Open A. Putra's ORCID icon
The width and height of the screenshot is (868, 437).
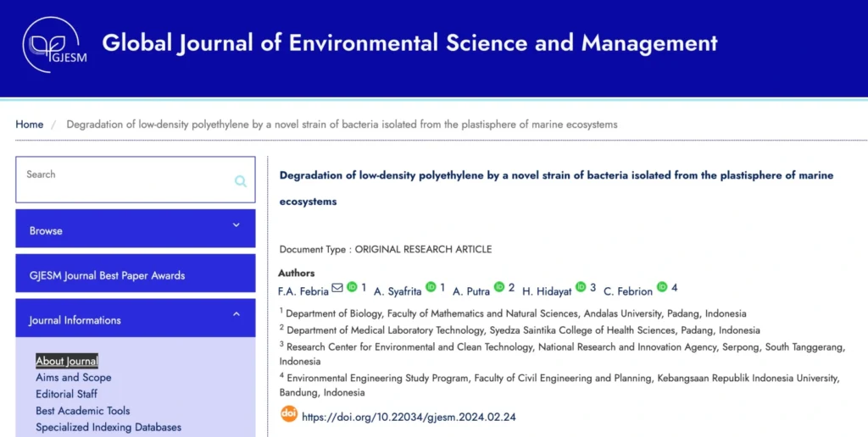pyautogui.click(x=499, y=287)
